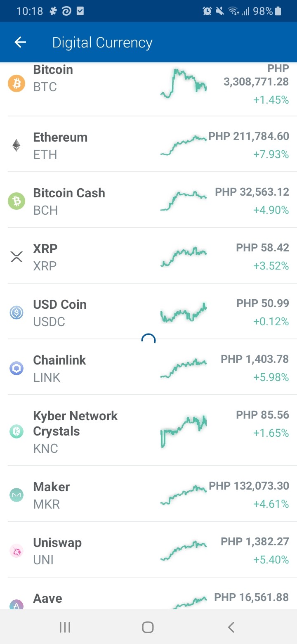This screenshot has height=644, width=297.
Task: Open Uniswap price PHP 1,382.27
Action: [x=255, y=542]
